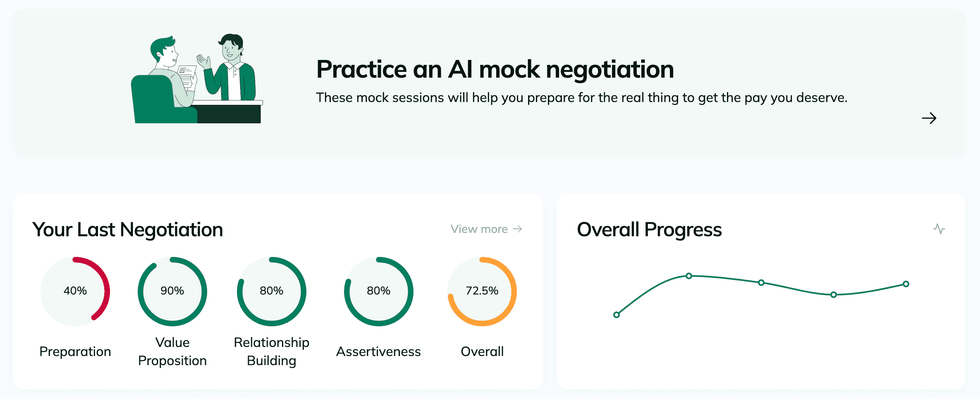Select the 40% Preparation progress ring
980x399 pixels.
click(75, 291)
